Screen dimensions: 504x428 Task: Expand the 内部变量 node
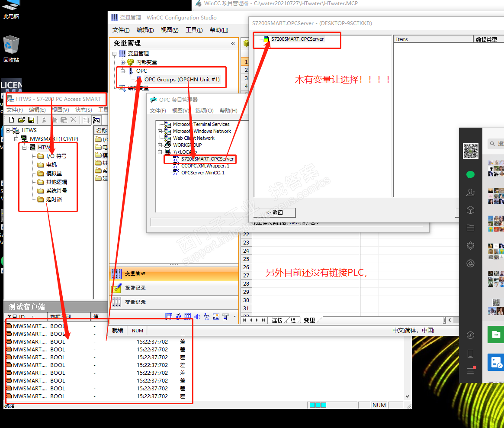coord(122,62)
